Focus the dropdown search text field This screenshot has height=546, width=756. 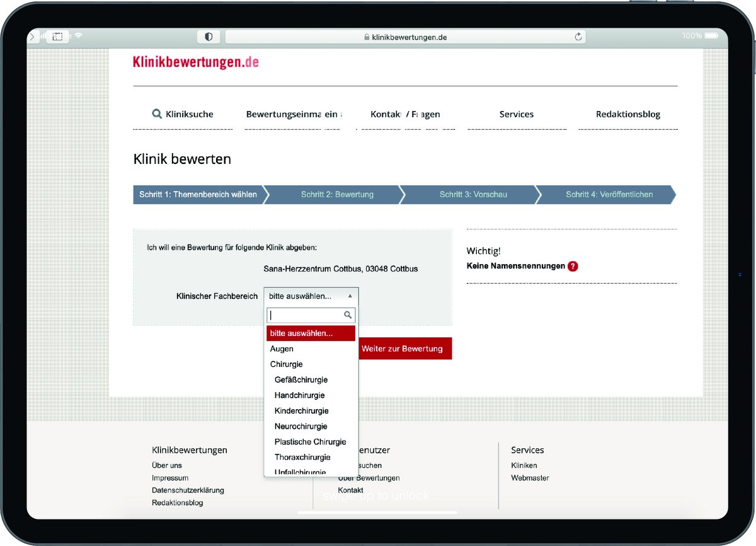(305, 315)
